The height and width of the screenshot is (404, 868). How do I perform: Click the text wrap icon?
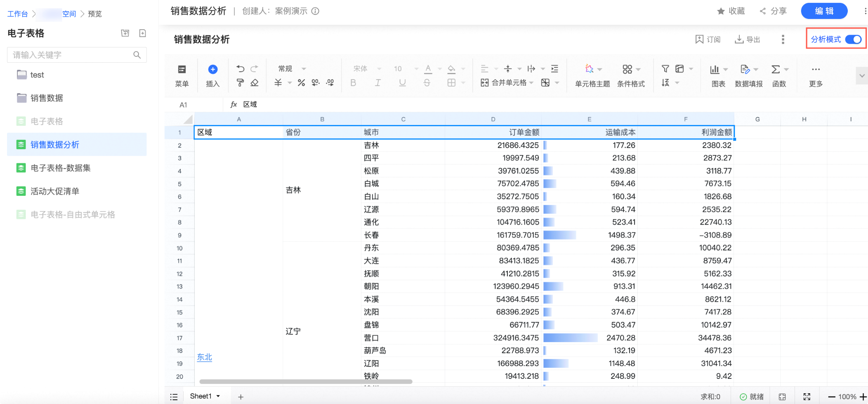tap(531, 69)
